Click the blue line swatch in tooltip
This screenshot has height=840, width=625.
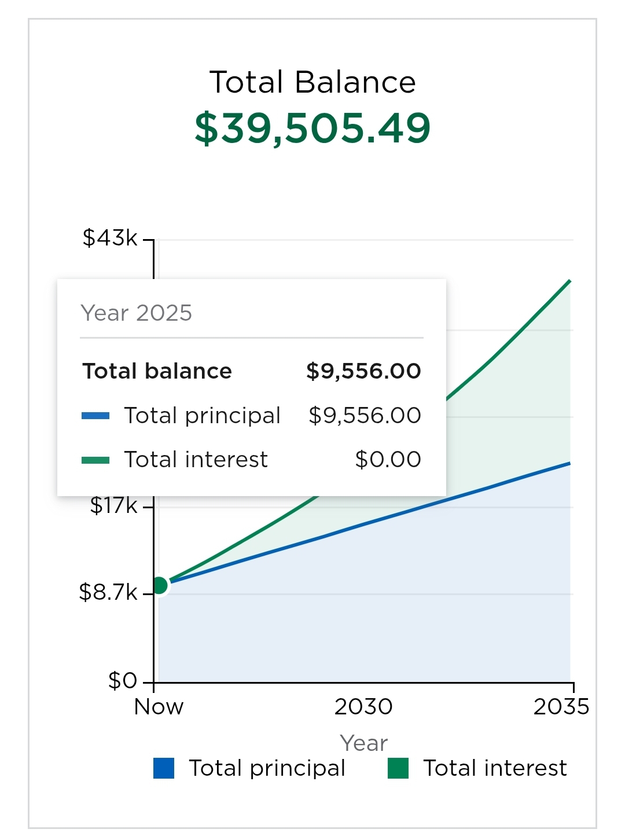[95, 416]
